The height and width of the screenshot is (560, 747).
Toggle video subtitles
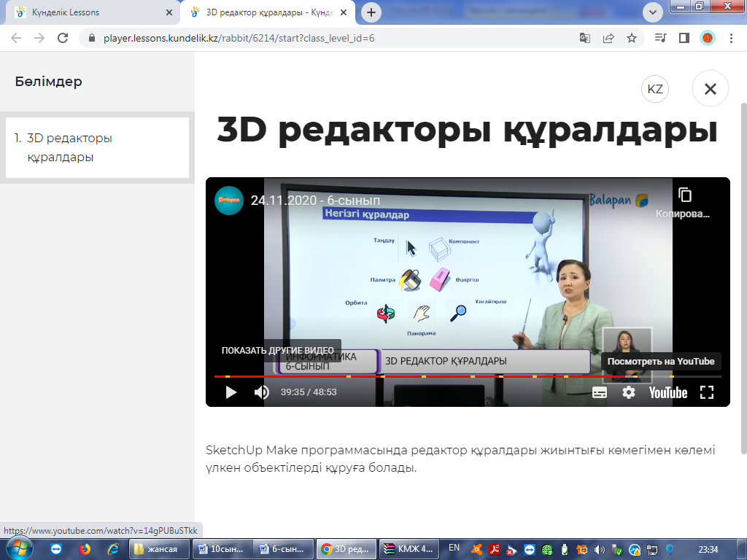pyautogui.click(x=600, y=392)
